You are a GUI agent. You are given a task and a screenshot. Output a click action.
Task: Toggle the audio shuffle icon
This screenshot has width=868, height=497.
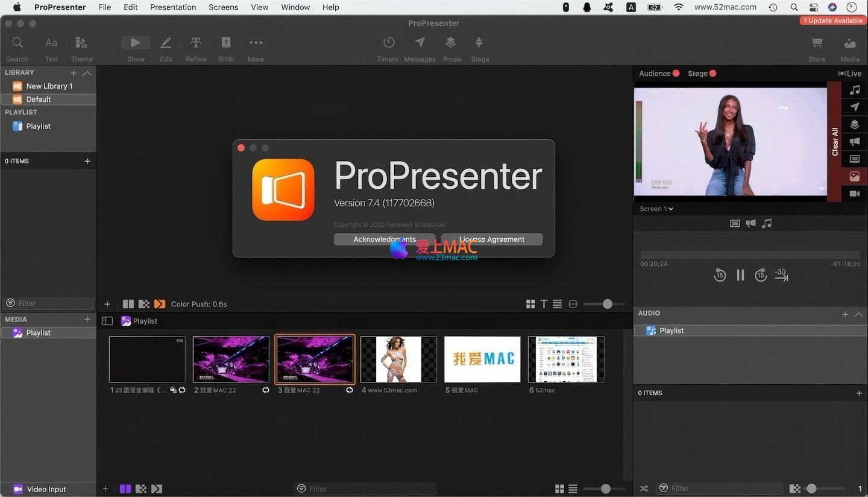[x=644, y=489]
